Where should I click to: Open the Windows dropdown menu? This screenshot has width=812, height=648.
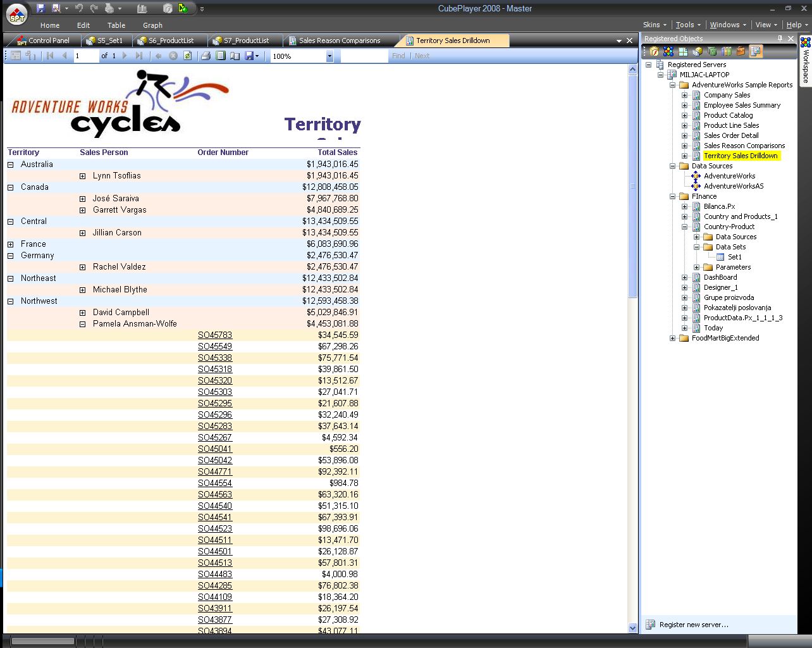[728, 25]
